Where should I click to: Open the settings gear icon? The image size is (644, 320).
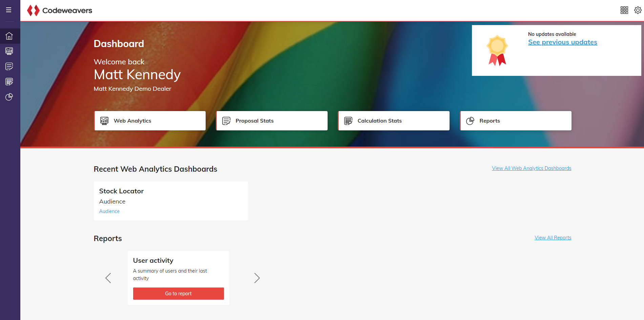(x=638, y=10)
